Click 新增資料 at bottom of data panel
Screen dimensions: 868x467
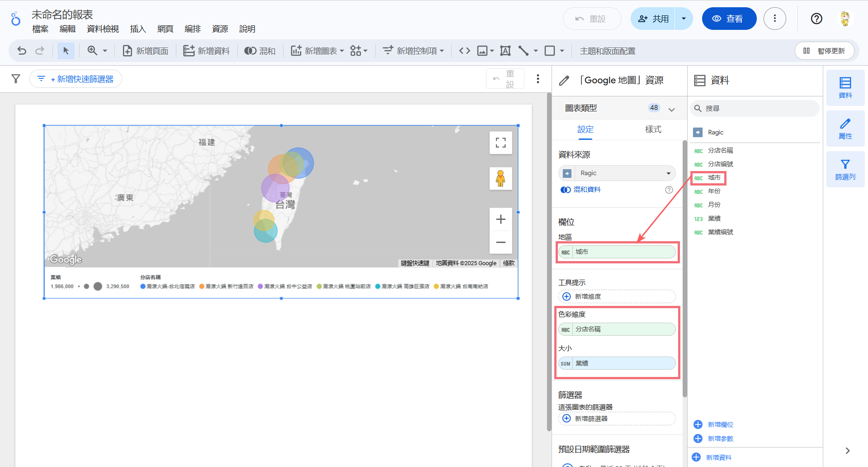click(712, 457)
